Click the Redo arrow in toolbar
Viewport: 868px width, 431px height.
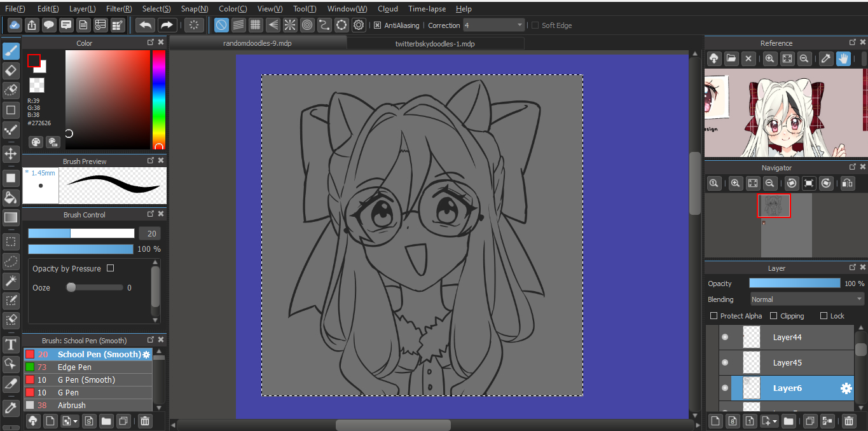click(x=167, y=25)
